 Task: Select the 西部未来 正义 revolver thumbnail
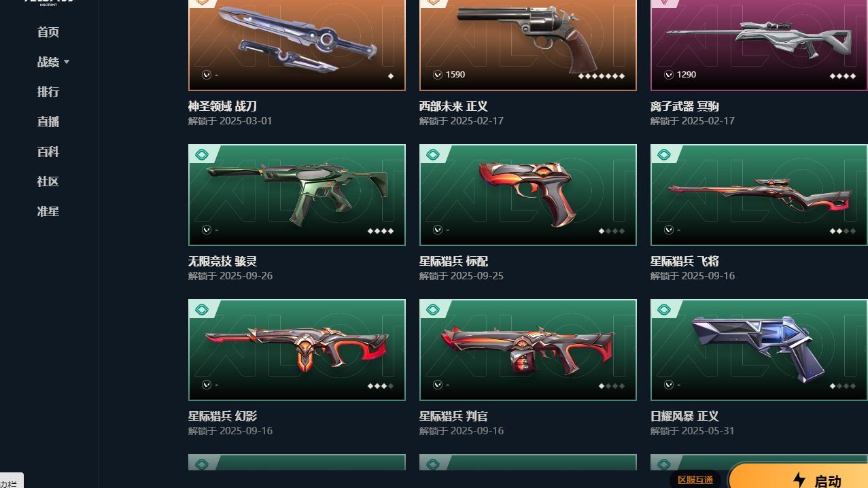(x=528, y=45)
